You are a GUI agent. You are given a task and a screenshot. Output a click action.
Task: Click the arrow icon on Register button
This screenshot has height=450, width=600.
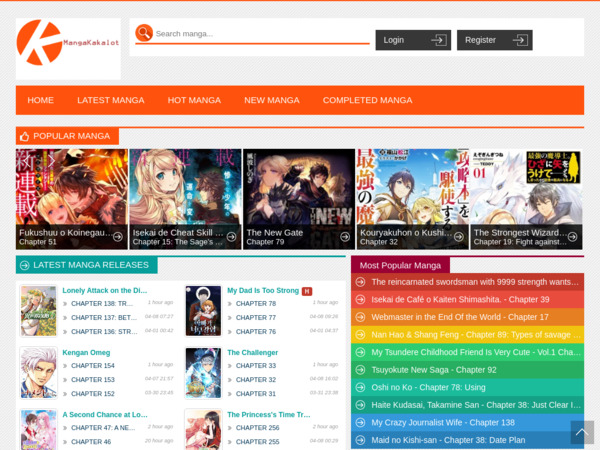[x=520, y=40]
